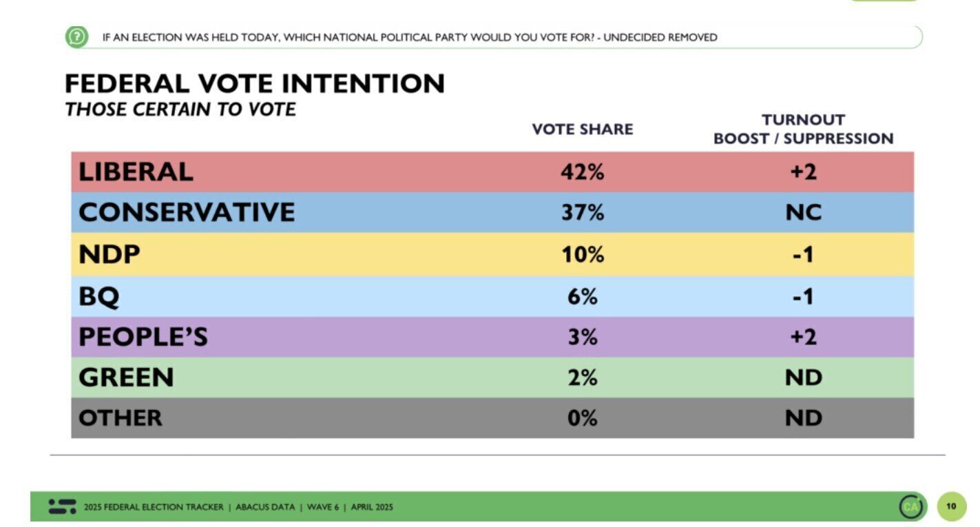Screen dimensions: 980x527
Task: Click the Conservative NC turnout value
Action: tap(803, 212)
